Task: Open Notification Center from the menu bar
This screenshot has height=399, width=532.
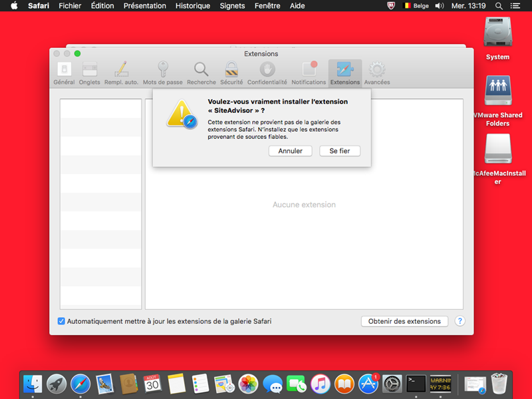Action: (x=515, y=6)
